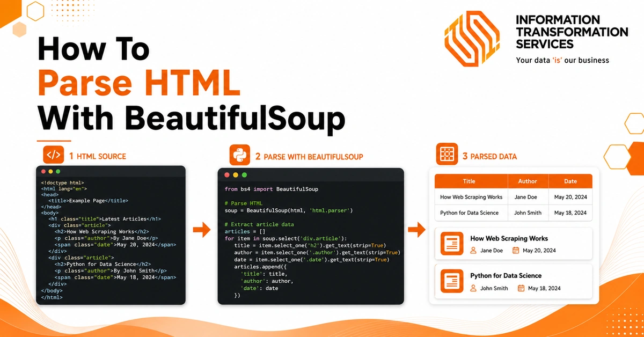Click the # Extract article data comment
This screenshot has width=644, height=337.
coord(259,224)
